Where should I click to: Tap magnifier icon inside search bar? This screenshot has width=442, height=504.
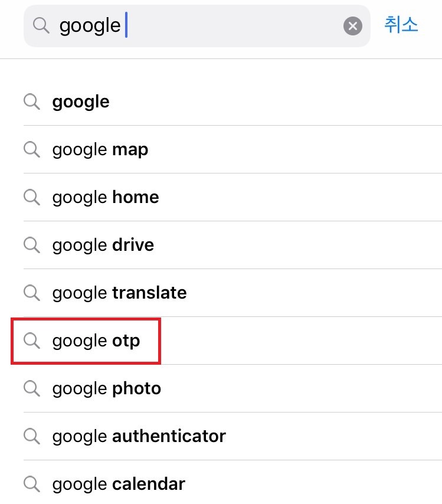[41, 25]
